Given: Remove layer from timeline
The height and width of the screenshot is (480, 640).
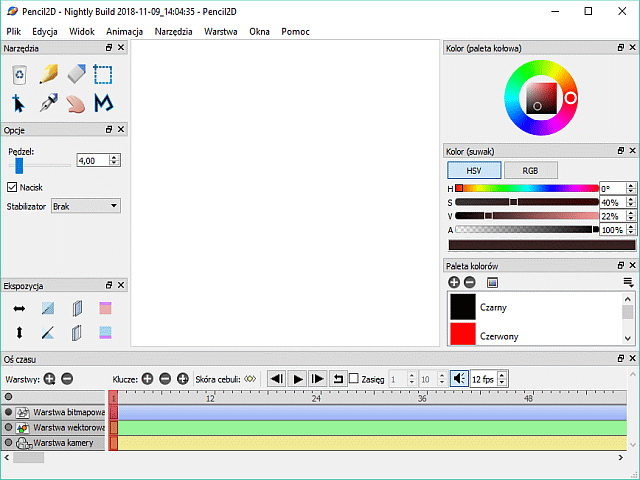Looking at the screenshot, I should click(x=67, y=379).
